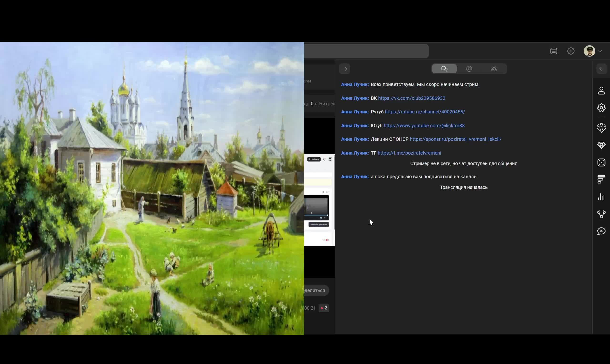This screenshot has height=364, width=610.
Task: Click the add plus circle icon
Action: pyautogui.click(x=571, y=51)
